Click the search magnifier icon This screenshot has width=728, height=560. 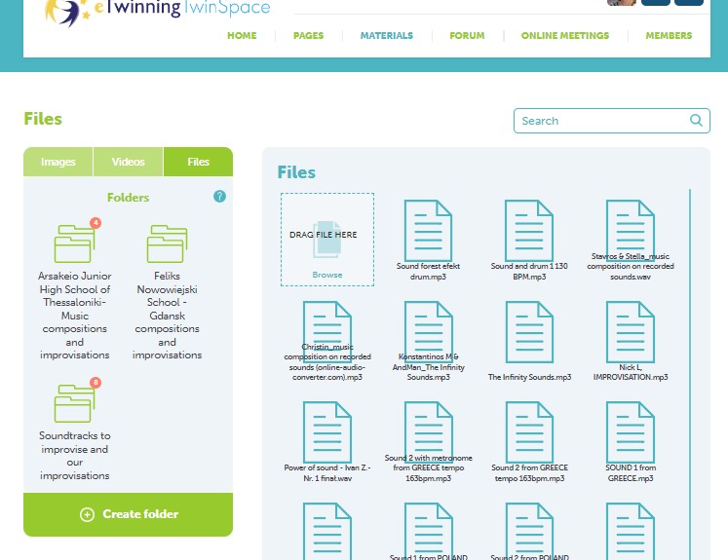[696, 121]
